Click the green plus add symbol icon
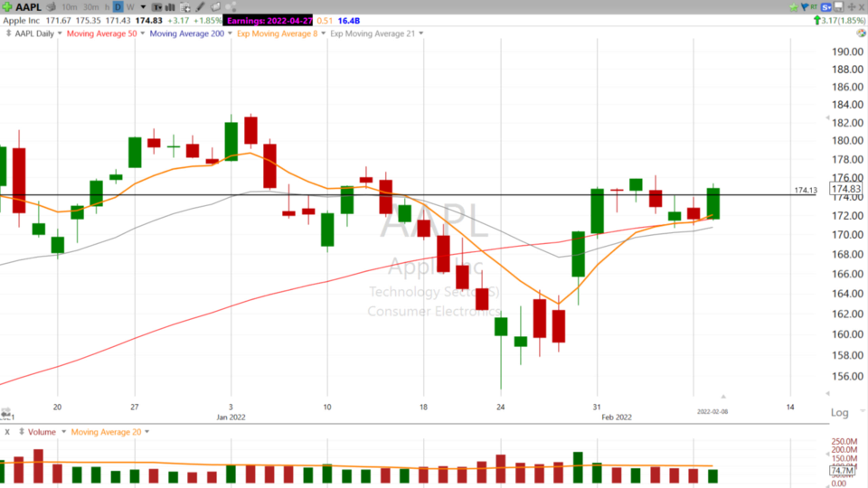Screen dimensions: 868x488 coord(7,6)
